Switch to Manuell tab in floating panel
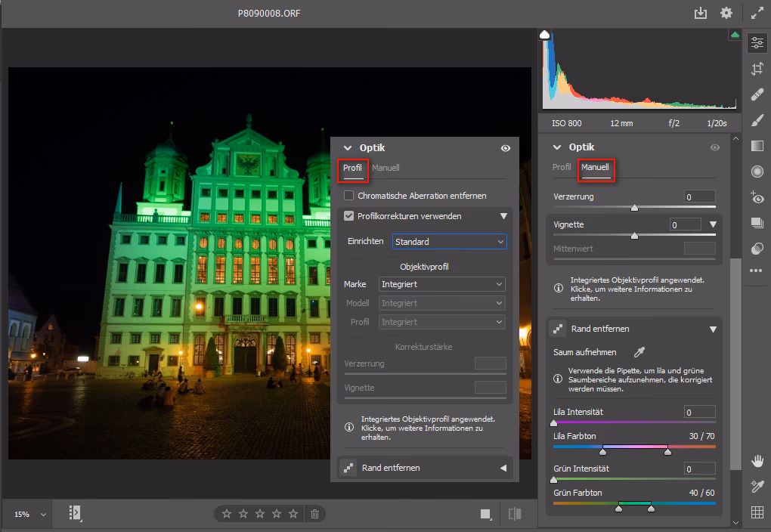Viewport: 771px width, 532px height. coord(385,168)
